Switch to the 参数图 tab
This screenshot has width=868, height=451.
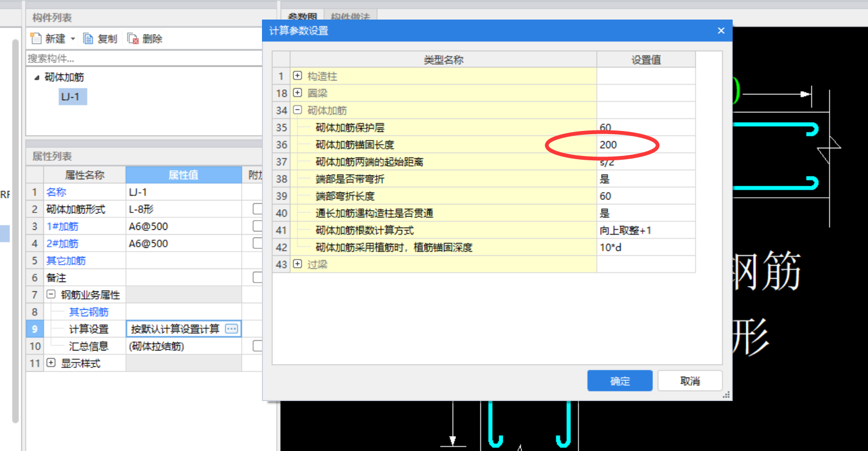click(302, 16)
